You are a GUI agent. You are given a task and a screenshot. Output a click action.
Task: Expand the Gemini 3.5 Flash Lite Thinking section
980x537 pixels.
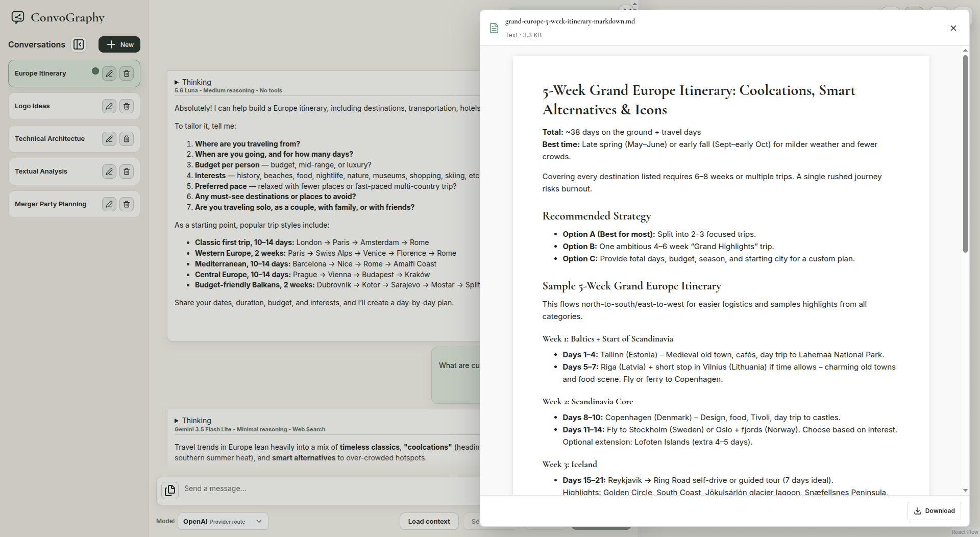click(192, 421)
